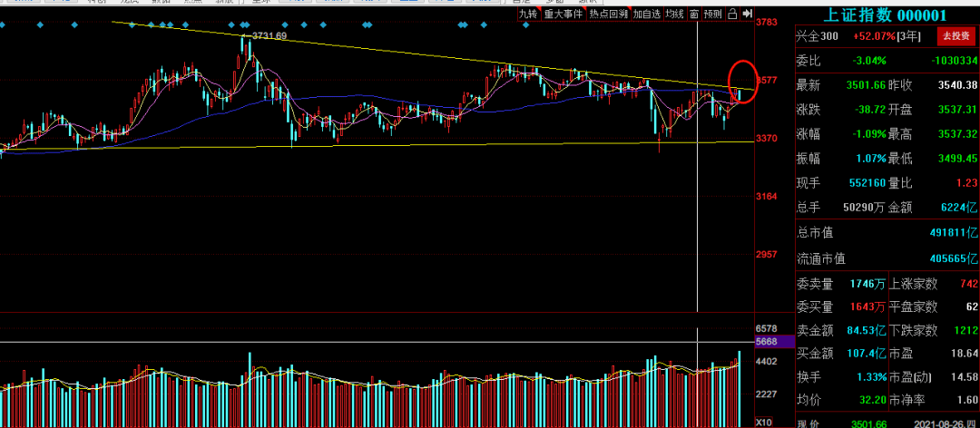Toggle 加自选 to add to watchlist
980x428 pixels.
646,14
